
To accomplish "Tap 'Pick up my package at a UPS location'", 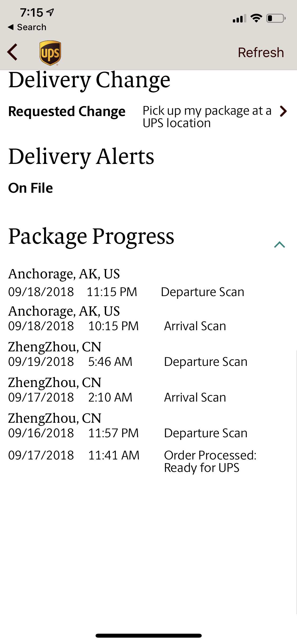I will [207, 117].
